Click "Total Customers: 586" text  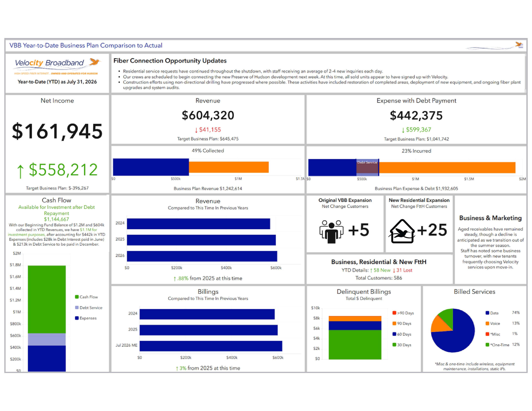pos(379,278)
